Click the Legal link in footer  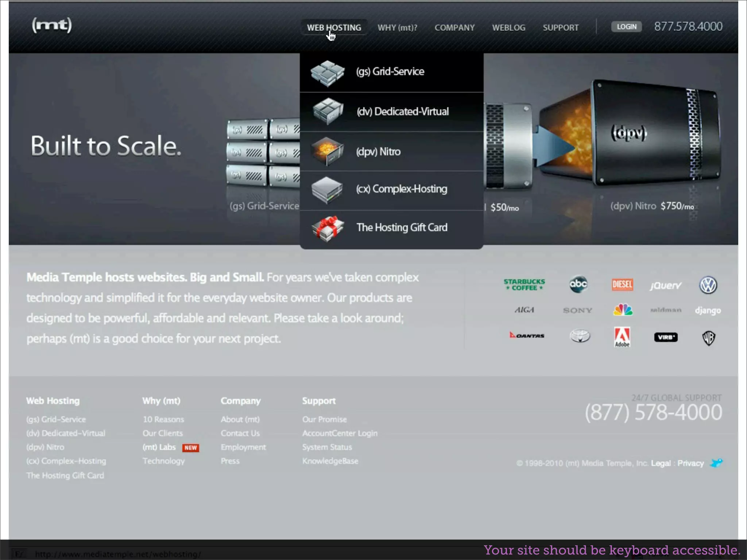click(x=661, y=463)
